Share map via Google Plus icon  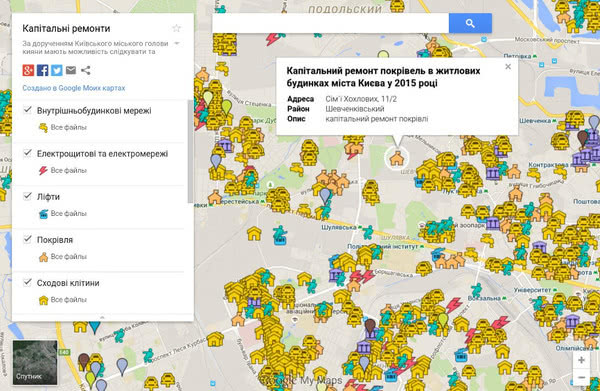(28, 70)
